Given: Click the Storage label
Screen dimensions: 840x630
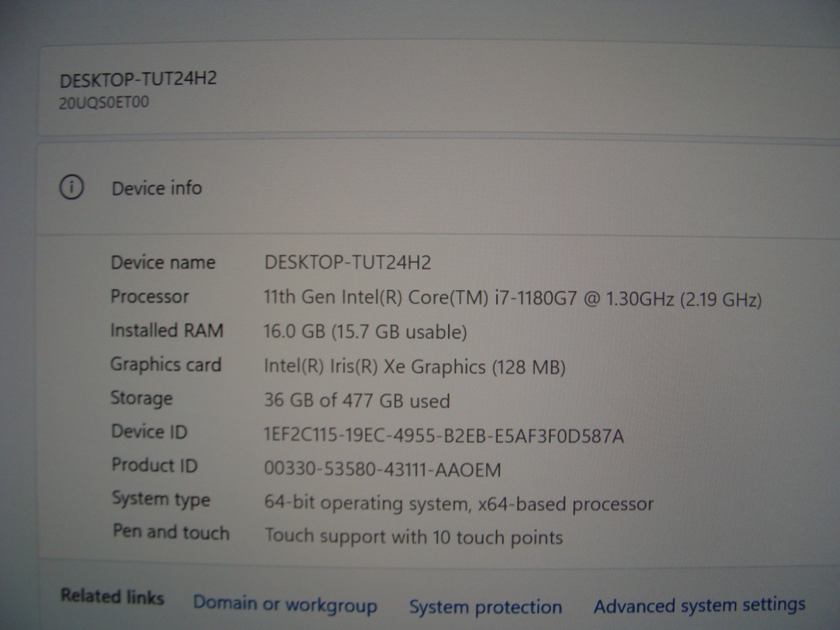Looking at the screenshot, I should pyautogui.click(x=141, y=398).
